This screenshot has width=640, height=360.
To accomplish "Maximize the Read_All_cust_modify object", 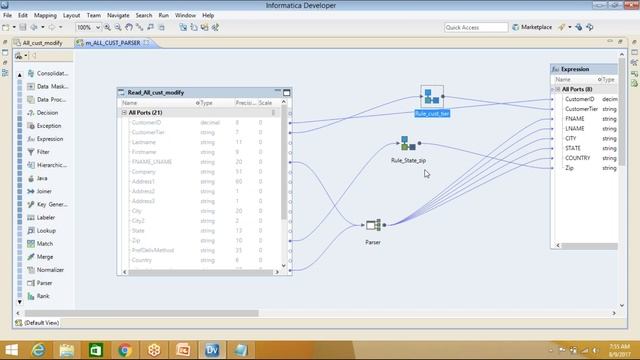I will pyautogui.click(x=287, y=93).
